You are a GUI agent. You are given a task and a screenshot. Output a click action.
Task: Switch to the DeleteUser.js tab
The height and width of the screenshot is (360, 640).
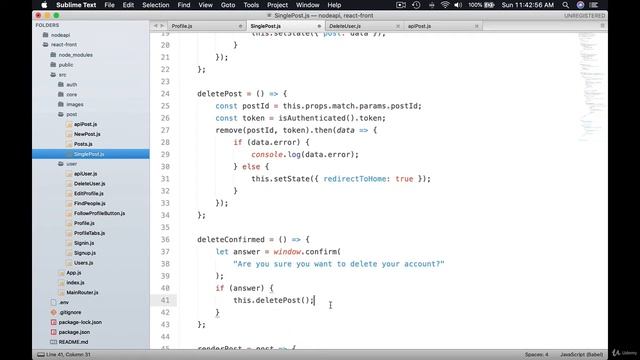(x=345, y=26)
